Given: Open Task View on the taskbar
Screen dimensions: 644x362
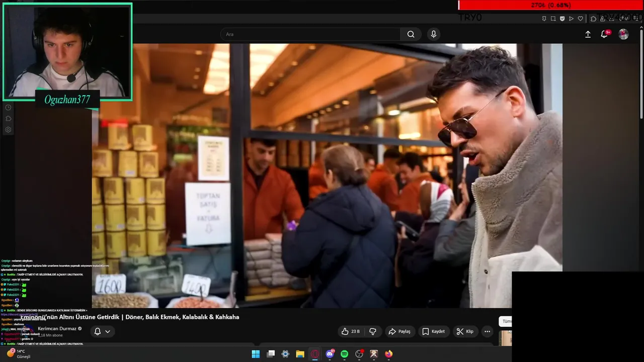Looking at the screenshot, I should [x=271, y=354].
